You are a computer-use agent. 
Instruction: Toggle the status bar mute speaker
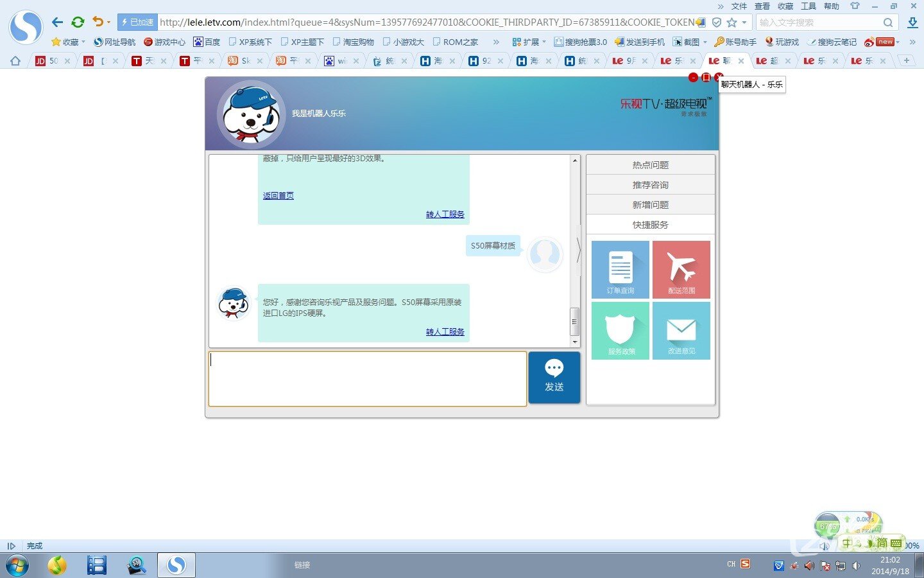[x=825, y=546]
